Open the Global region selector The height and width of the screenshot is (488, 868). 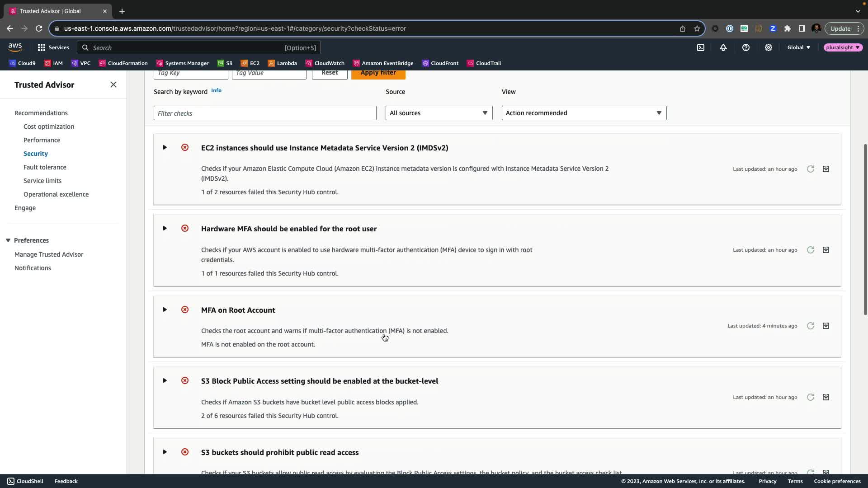pyautogui.click(x=798, y=47)
